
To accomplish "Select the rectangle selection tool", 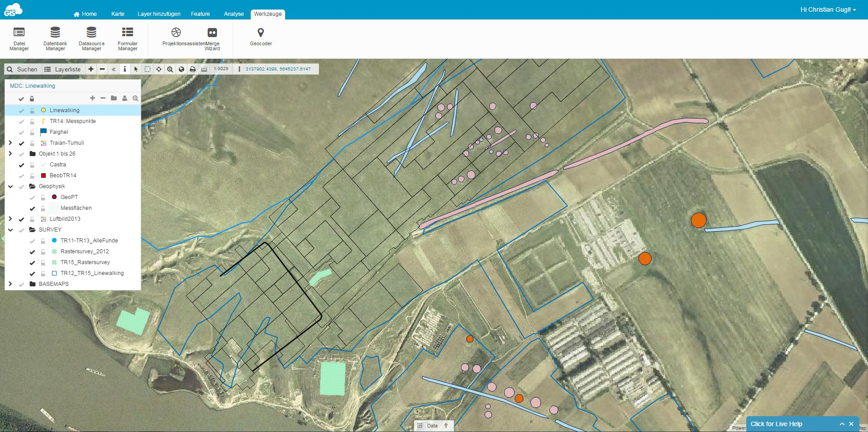I will click(148, 69).
